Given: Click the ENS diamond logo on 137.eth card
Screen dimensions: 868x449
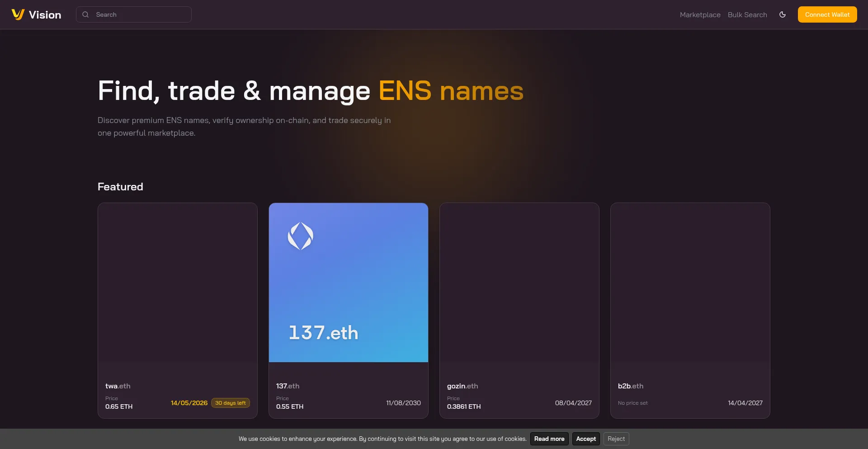Looking at the screenshot, I should pyautogui.click(x=301, y=236).
